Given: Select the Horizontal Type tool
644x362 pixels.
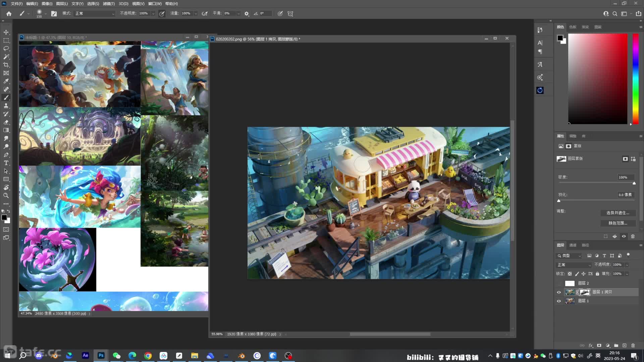Looking at the screenshot, I should pos(6,163).
